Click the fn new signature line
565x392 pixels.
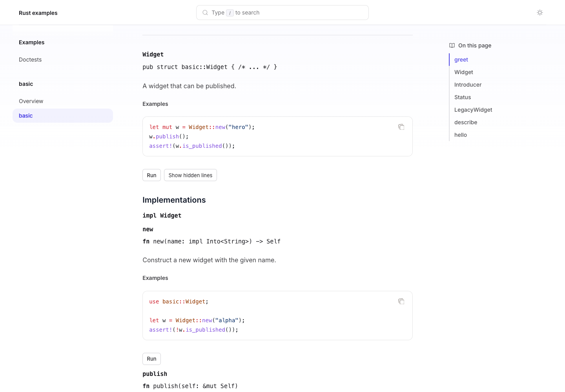click(x=211, y=241)
